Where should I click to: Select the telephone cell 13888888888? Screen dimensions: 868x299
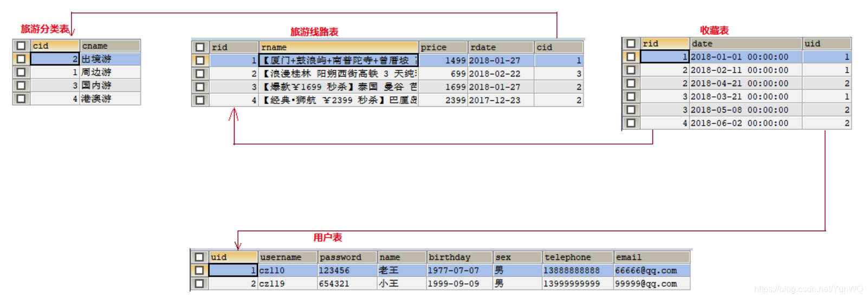click(x=578, y=270)
